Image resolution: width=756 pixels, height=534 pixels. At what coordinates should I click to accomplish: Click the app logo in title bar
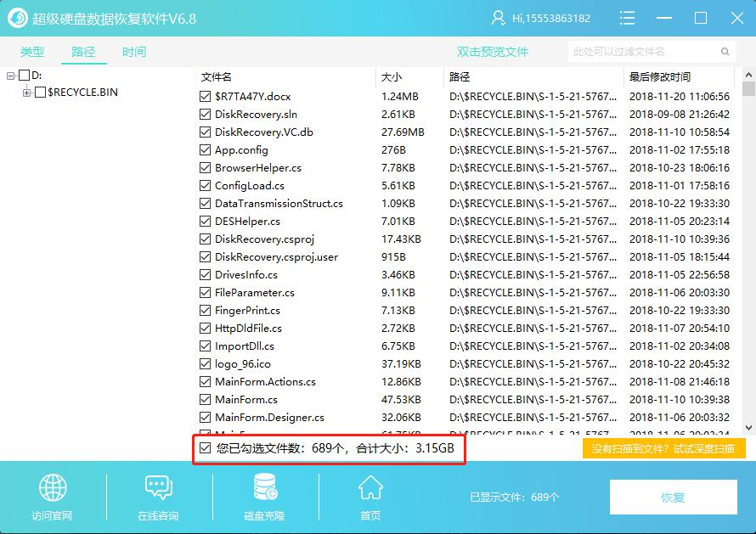click(16, 18)
